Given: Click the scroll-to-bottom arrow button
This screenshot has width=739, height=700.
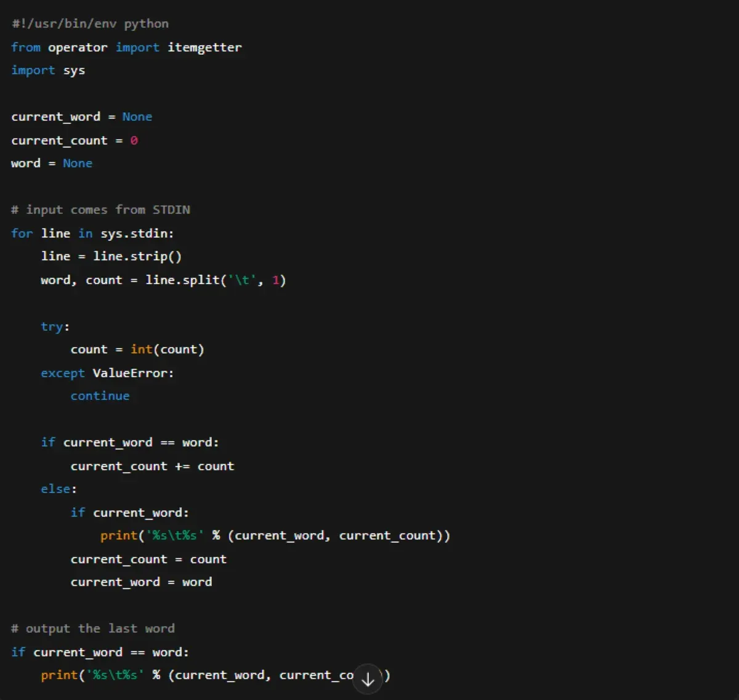Looking at the screenshot, I should coord(368,678).
